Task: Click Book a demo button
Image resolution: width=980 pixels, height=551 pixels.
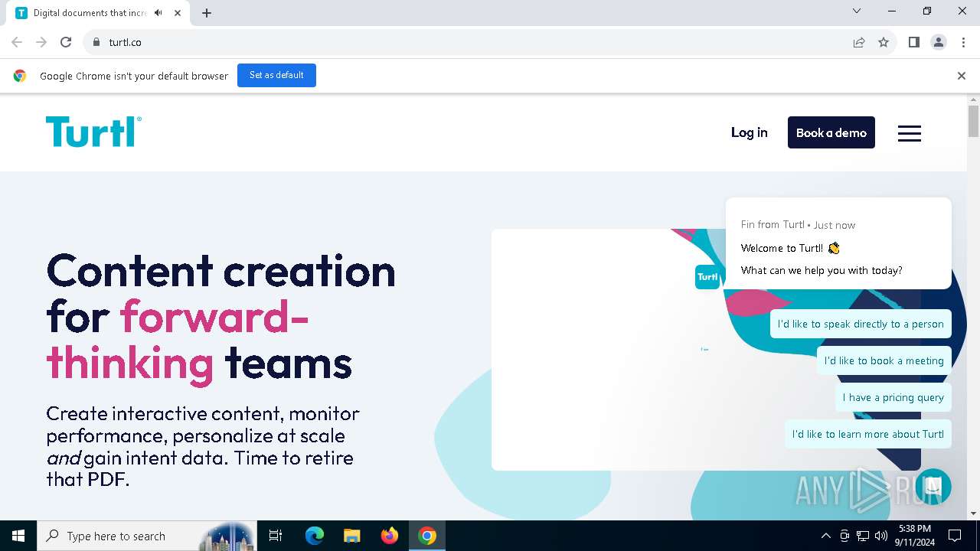Action: (x=831, y=132)
